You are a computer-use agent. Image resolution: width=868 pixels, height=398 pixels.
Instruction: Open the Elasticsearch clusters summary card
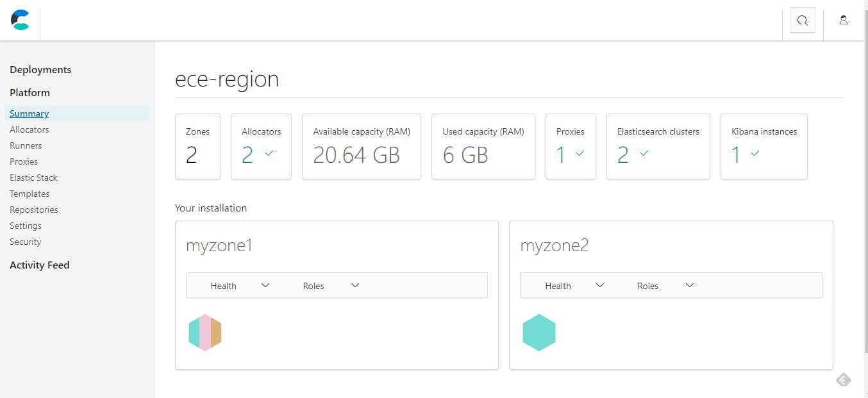click(658, 147)
